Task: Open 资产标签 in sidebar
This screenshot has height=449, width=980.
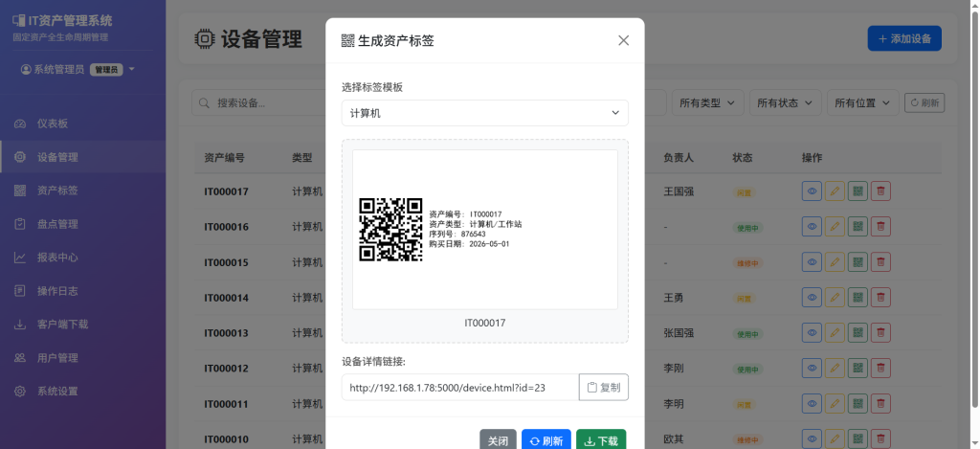Action: [83, 191]
